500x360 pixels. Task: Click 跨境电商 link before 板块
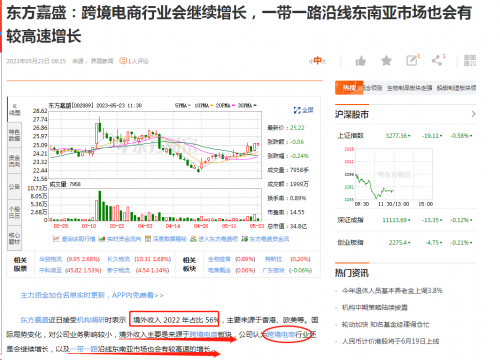click(203, 334)
